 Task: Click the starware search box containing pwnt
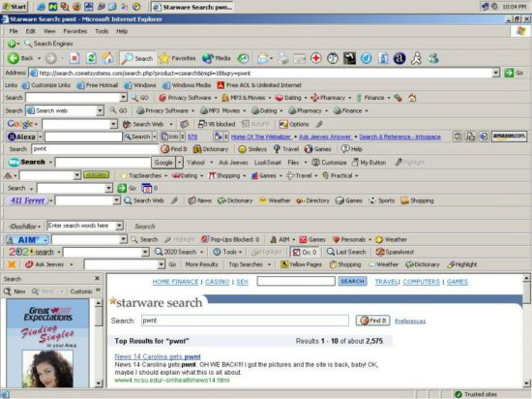coord(245,321)
